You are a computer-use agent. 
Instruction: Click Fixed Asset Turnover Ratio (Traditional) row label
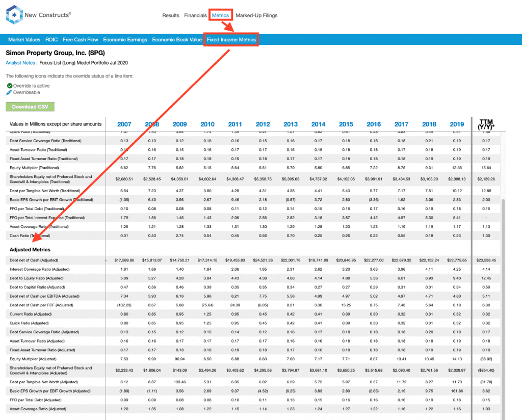point(44,159)
